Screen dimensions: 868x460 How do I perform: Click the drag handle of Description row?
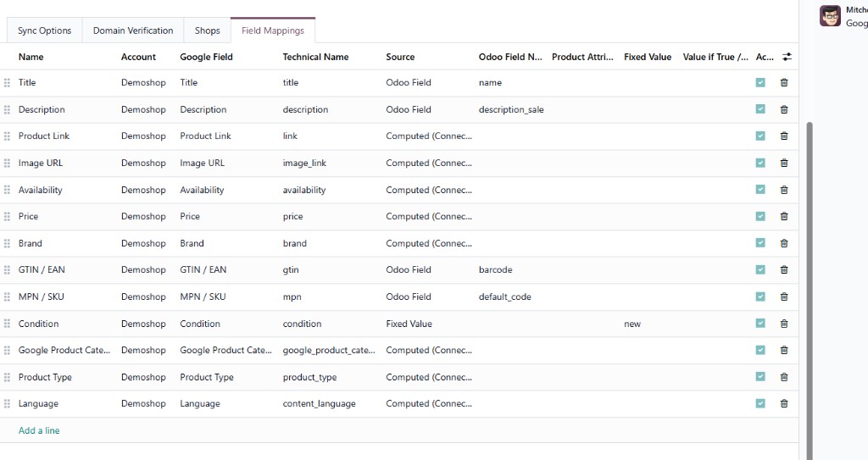click(x=7, y=109)
